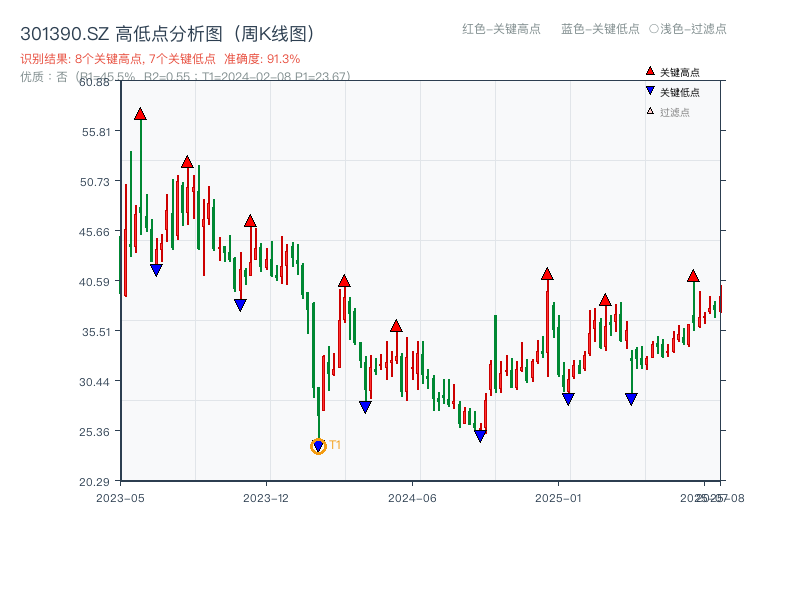This screenshot has height=600, width=800.
Task: Toggle the 浅色-过滤点 legend entry
Action: [x=690, y=30]
